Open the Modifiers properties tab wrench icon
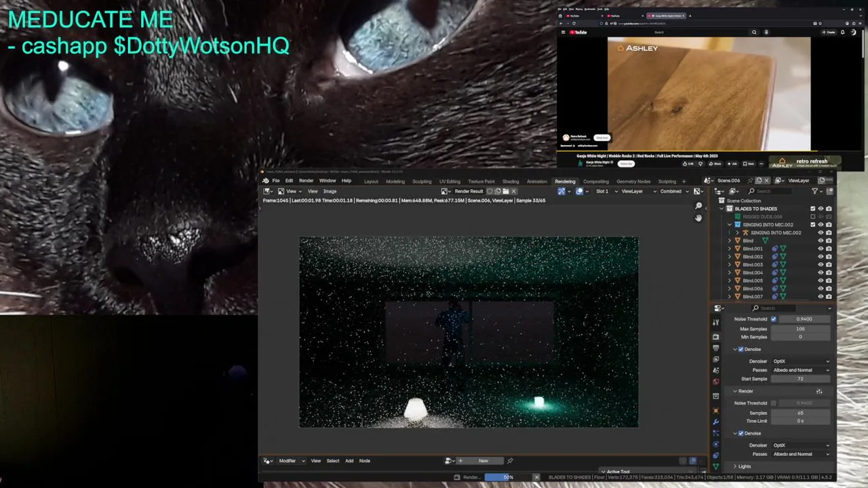The image size is (868, 488). [x=716, y=422]
